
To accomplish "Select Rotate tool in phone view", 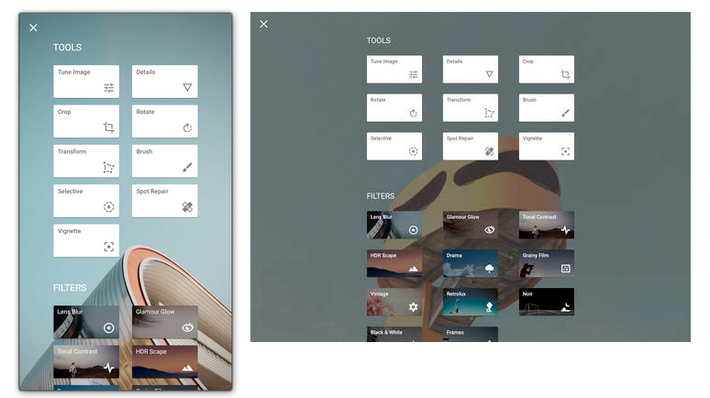I will point(165,121).
